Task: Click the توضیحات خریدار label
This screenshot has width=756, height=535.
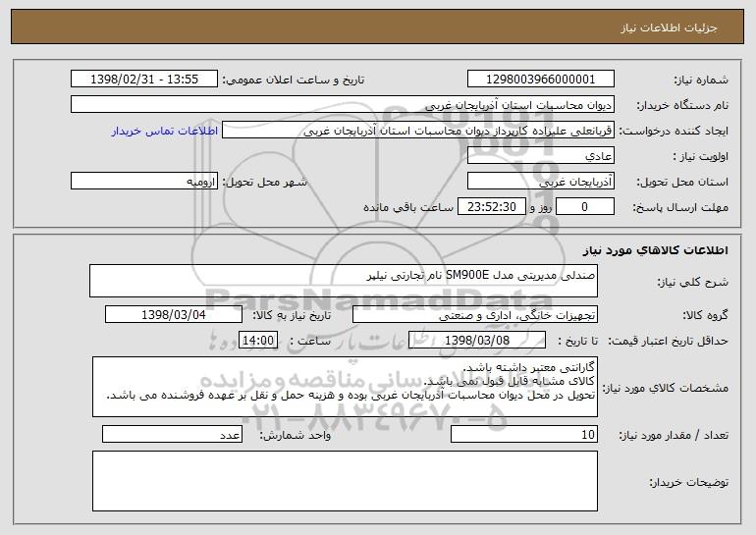Action: 688,482
